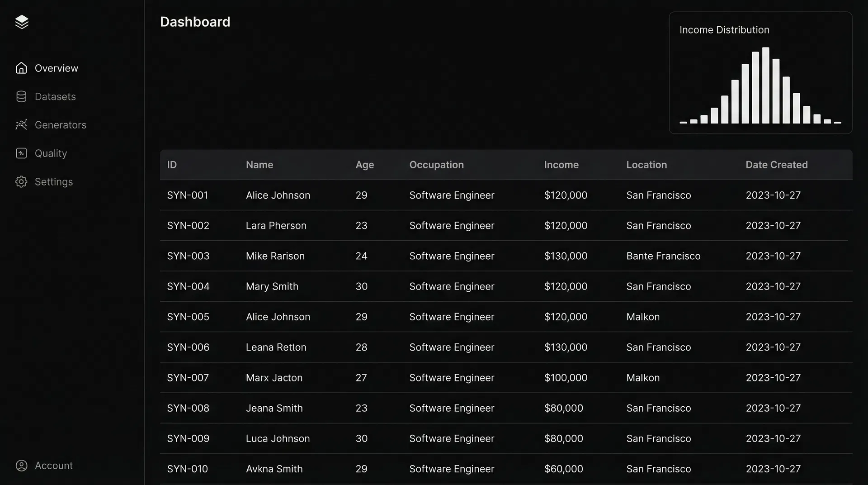Viewport: 868px width, 485px height.
Task: Click the Income Distribution chart
Action: click(x=760, y=72)
